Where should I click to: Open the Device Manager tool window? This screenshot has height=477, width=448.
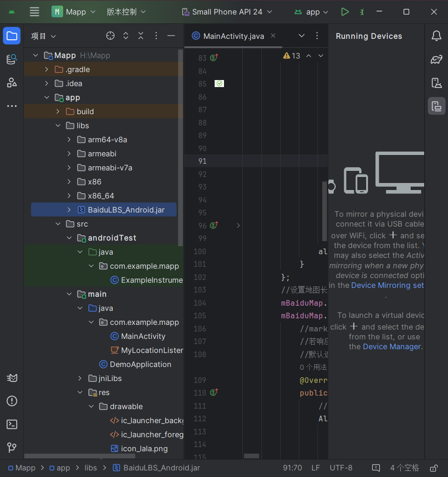[x=436, y=83]
